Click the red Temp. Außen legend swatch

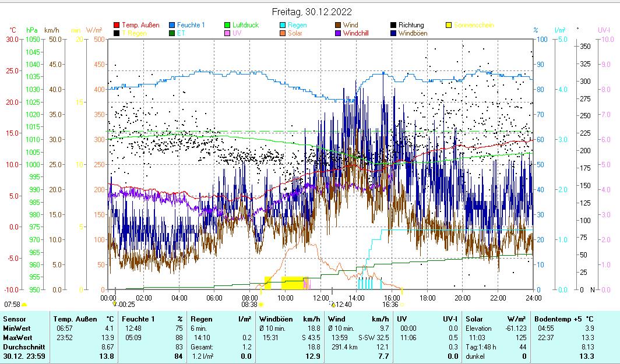tap(117, 26)
